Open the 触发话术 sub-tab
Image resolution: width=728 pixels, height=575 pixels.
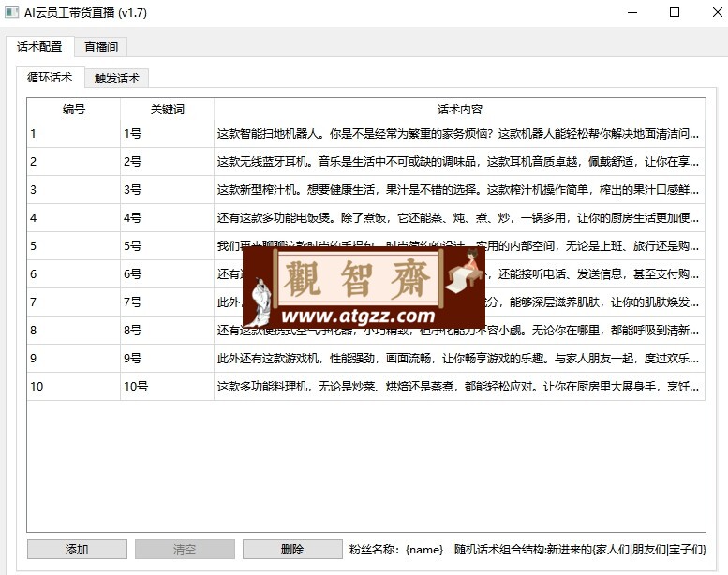[116, 78]
